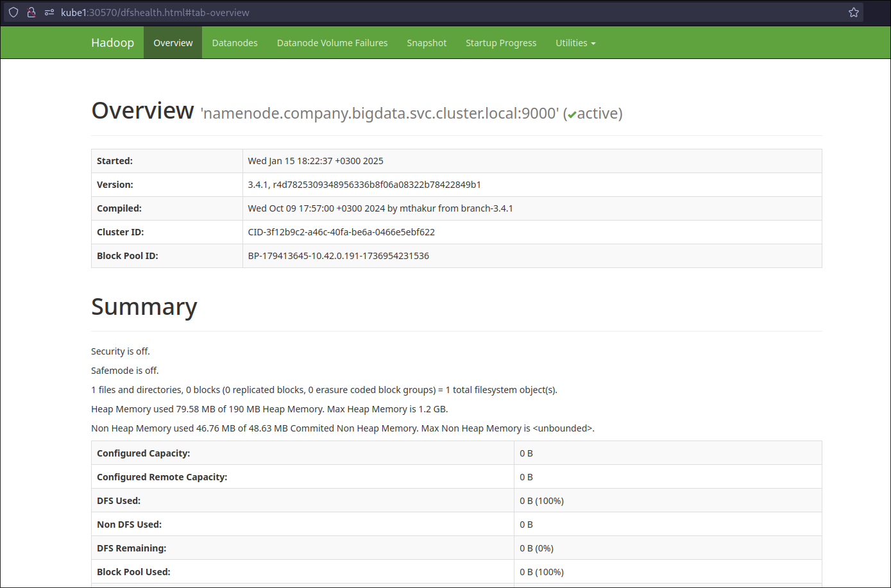891x588 pixels.
Task: Click the Block Pool ID value
Action: (339, 256)
